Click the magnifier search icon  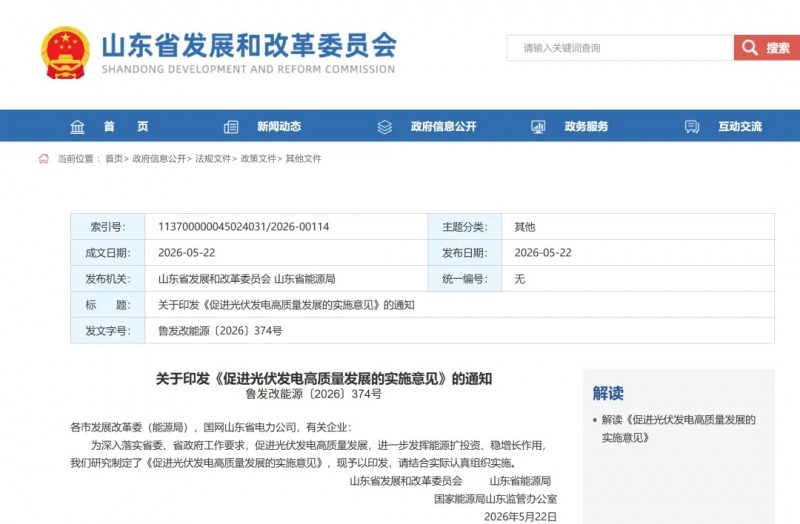coord(749,48)
